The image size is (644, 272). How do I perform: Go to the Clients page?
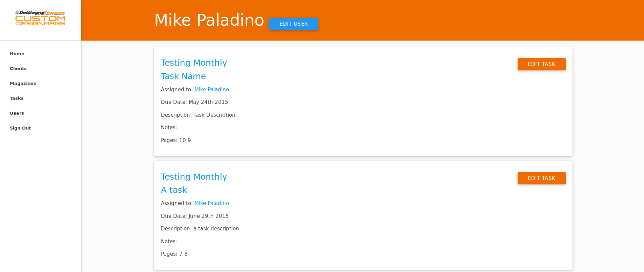(18, 69)
